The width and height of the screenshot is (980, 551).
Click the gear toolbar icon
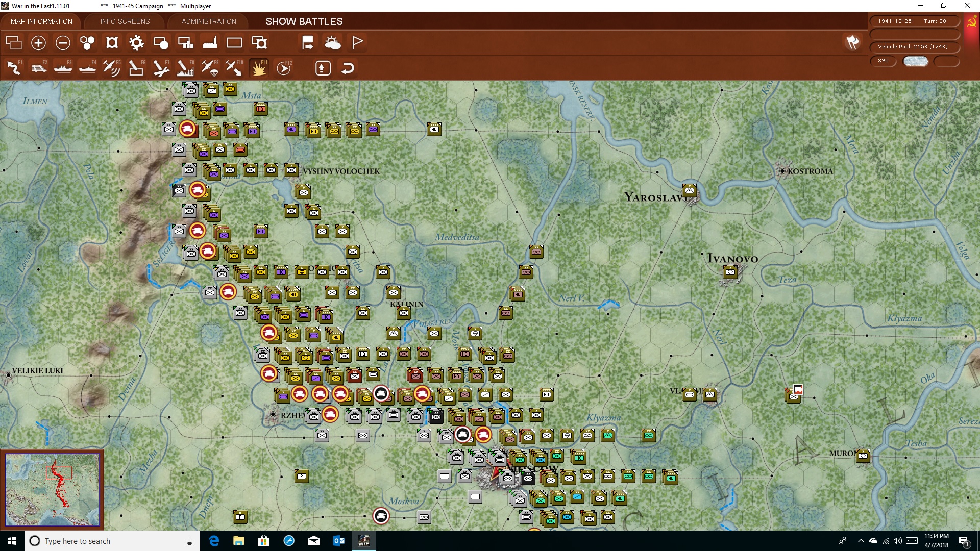point(136,43)
